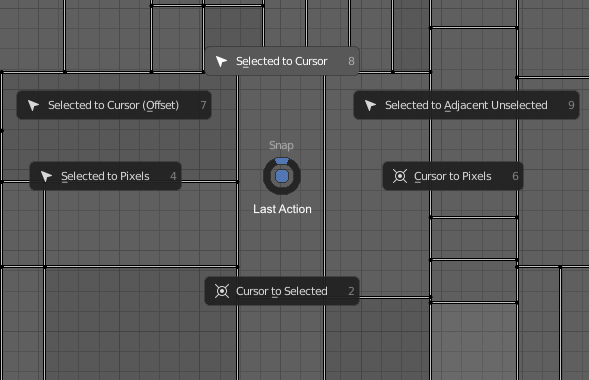This screenshot has height=380, width=589.
Task: Click the Snap pie menu center ring
Action: point(282,176)
